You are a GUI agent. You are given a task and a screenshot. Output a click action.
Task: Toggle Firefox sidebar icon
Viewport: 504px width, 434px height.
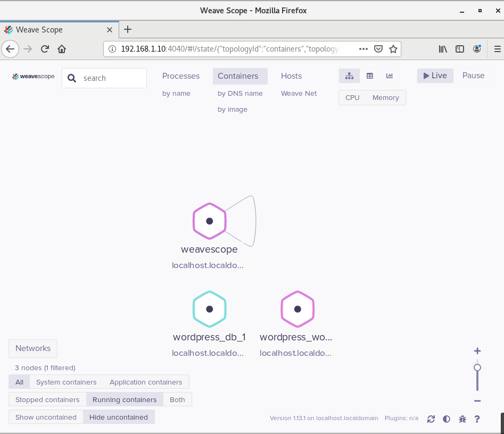click(460, 49)
